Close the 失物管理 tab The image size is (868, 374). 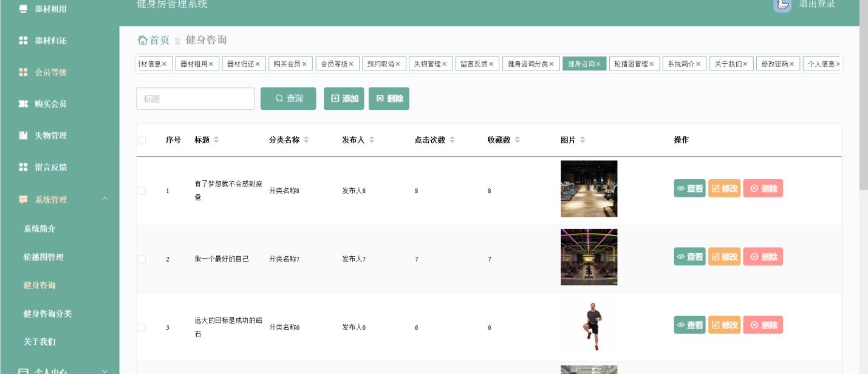click(444, 64)
